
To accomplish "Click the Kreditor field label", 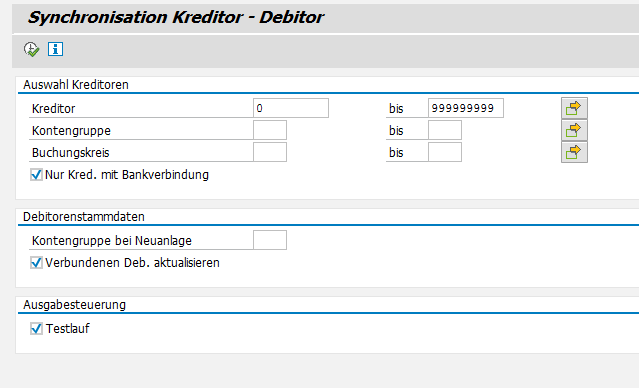I will click(x=53, y=109).
